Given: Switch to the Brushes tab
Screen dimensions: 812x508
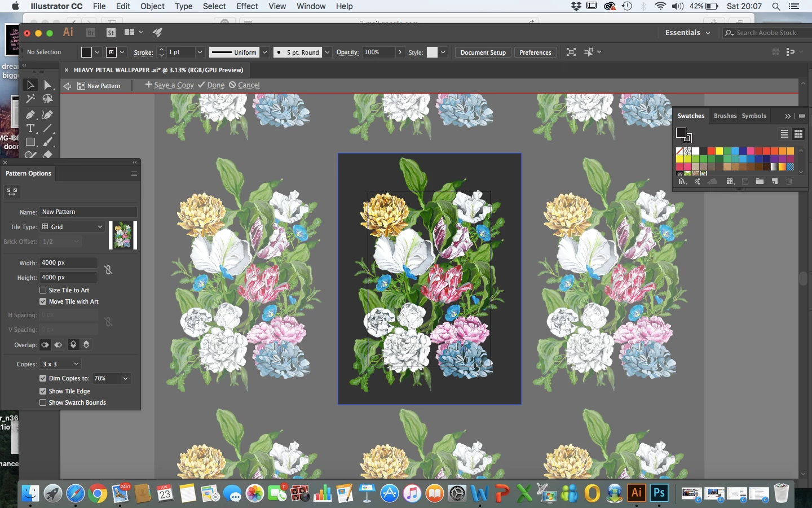Looking at the screenshot, I should (725, 116).
